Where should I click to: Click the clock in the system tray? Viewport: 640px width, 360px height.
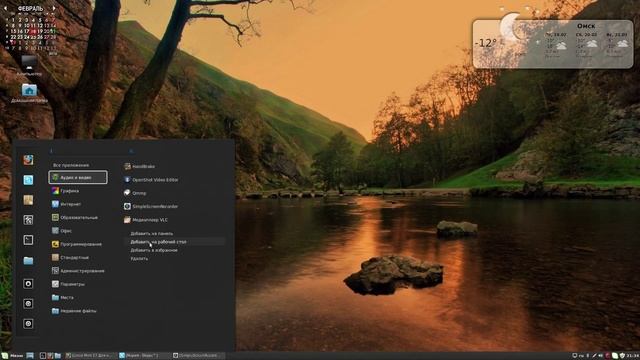[x=633, y=356]
